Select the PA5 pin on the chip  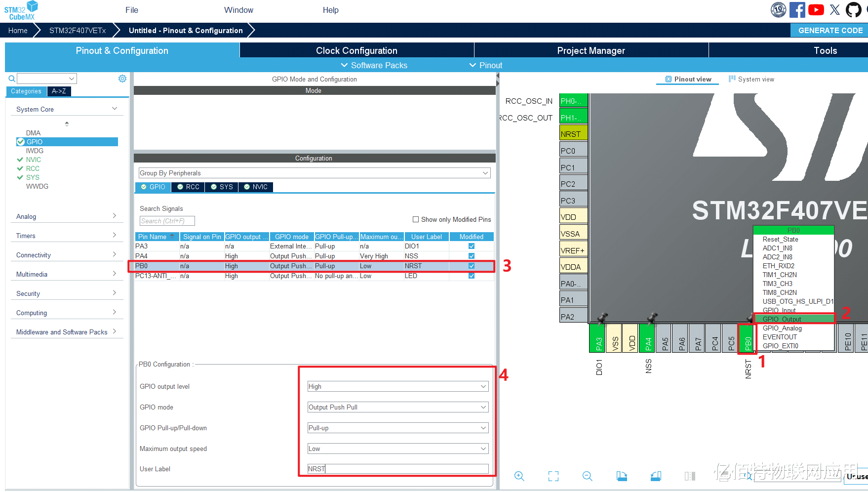click(x=664, y=338)
